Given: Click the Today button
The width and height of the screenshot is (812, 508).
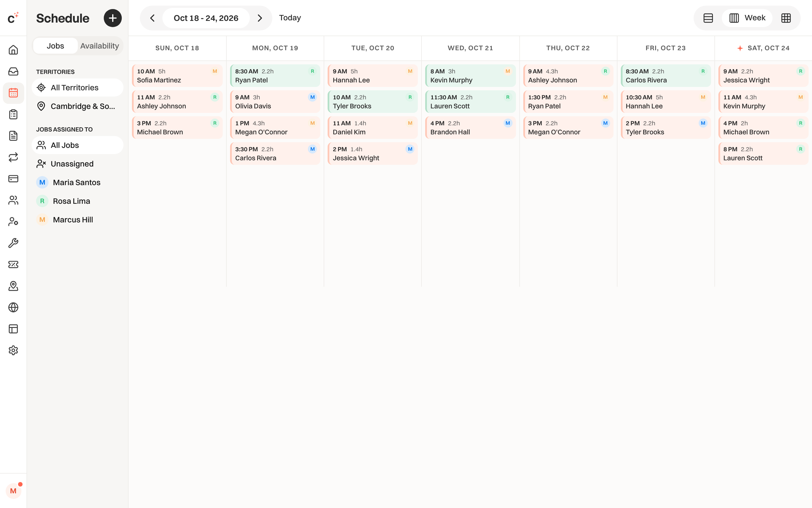Looking at the screenshot, I should pos(290,18).
